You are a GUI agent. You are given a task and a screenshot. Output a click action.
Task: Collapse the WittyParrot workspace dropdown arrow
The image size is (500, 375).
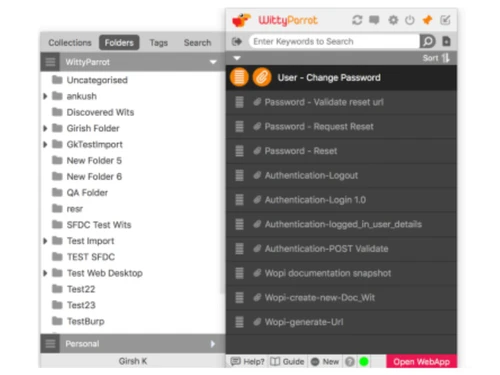[213, 62]
